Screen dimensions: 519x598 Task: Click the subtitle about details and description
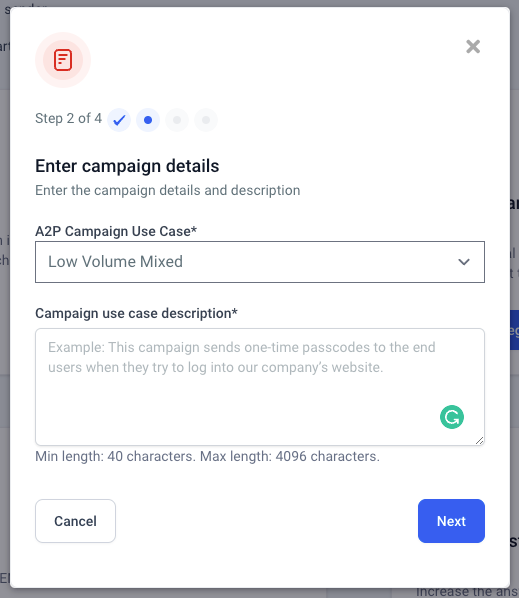coord(168,190)
